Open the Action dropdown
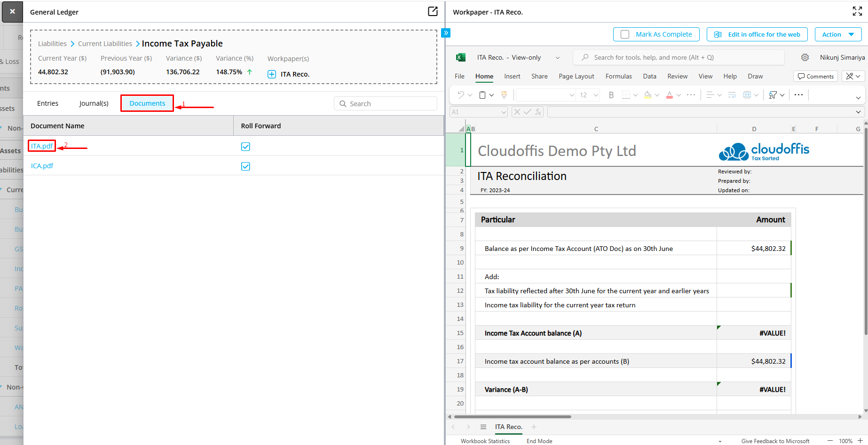The height and width of the screenshot is (445, 868). [838, 34]
